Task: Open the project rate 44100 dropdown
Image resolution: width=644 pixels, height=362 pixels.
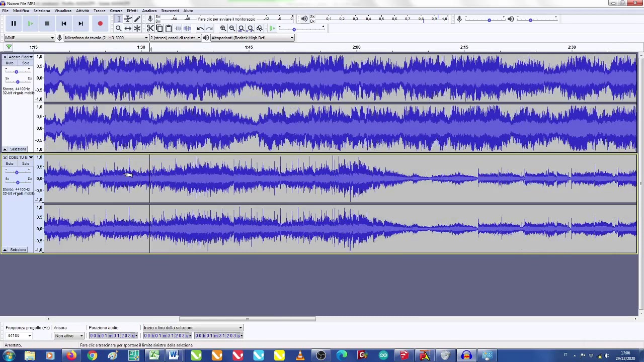Action: (19, 336)
